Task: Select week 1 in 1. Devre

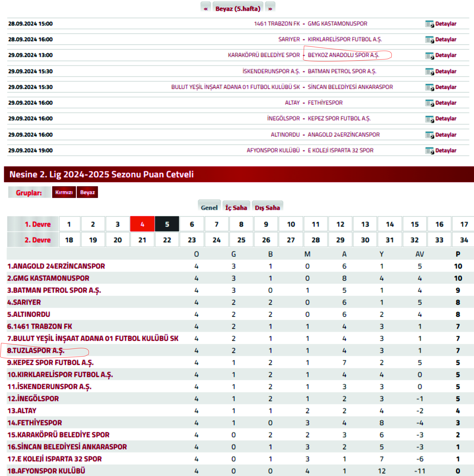Action: point(69,224)
